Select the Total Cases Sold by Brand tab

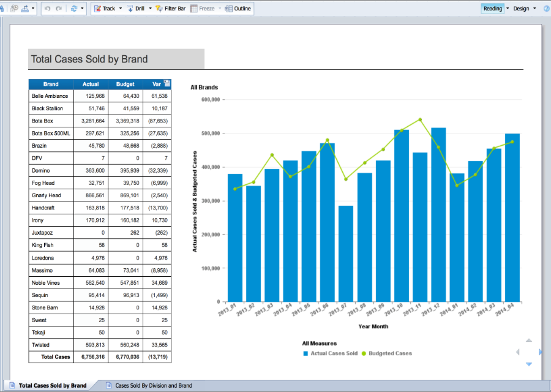53,385
